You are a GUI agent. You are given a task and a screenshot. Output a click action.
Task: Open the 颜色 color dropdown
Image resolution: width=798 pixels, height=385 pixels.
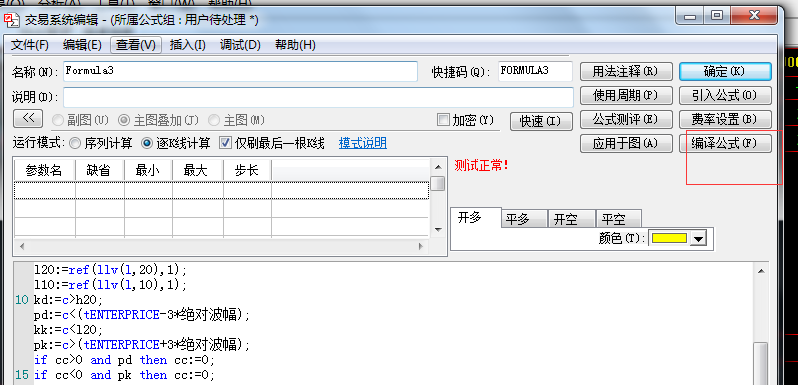click(x=699, y=238)
